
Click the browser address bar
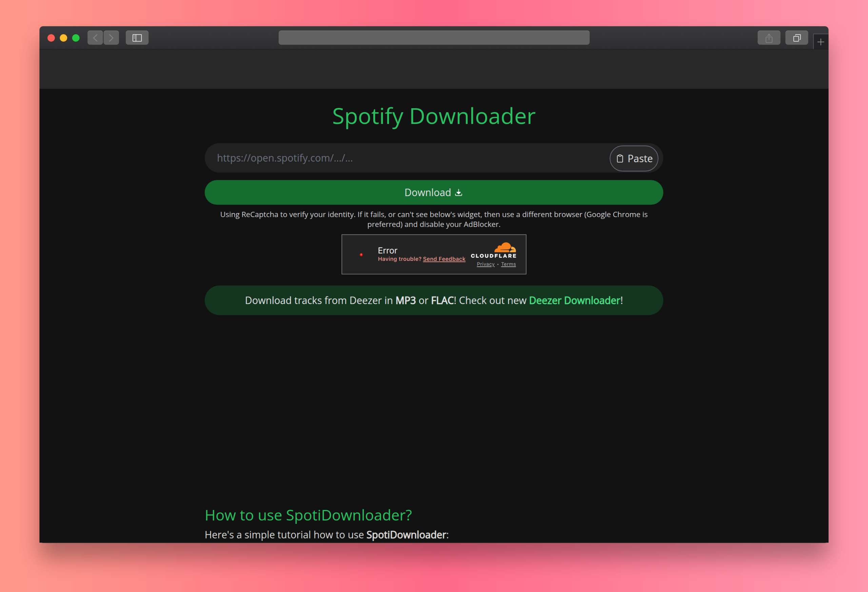click(434, 37)
